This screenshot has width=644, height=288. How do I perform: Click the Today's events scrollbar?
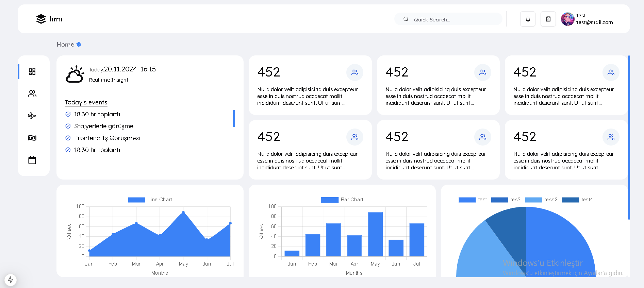[x=234, y=118]
